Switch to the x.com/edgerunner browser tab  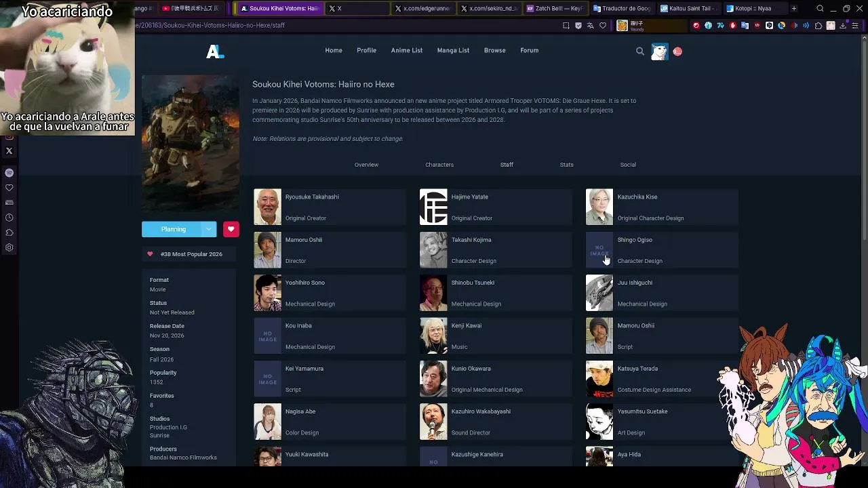point(423,9)
